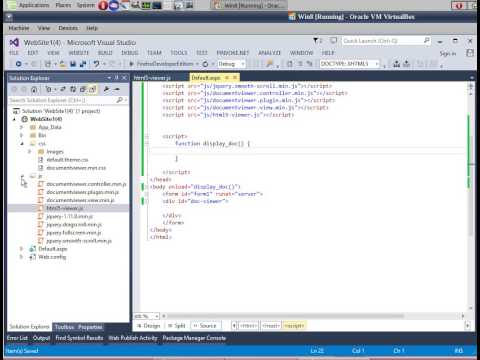
Task: Click the Solution Explorer search magnifier icon
Action: click(119, 100)
